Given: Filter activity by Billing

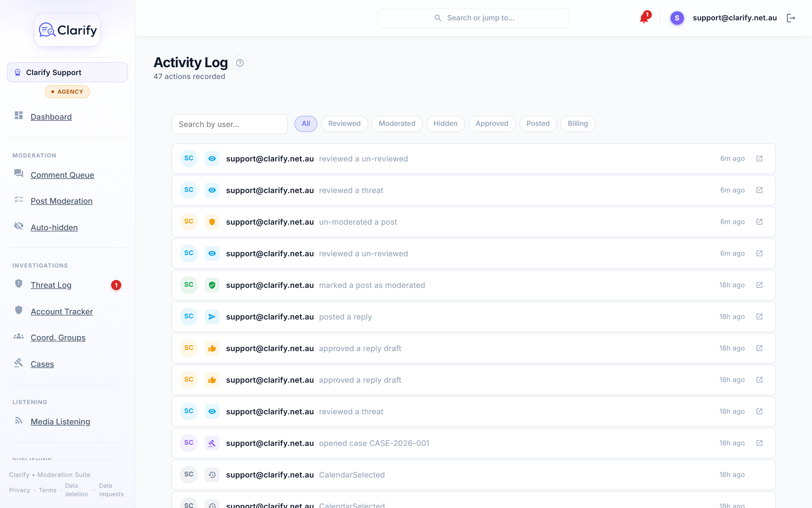Looking at the screenshot, I should pyautogui.click(x=578, y=124).
